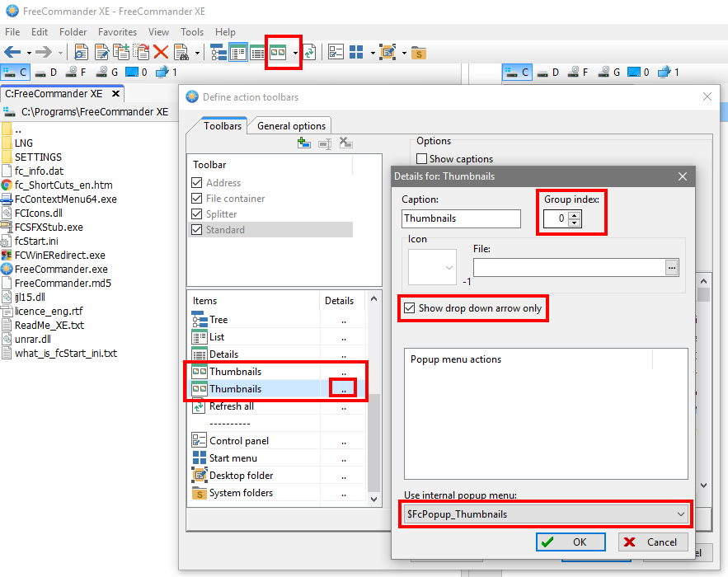
Task: Switch to the General options tab
Action: tap(291, 126)
